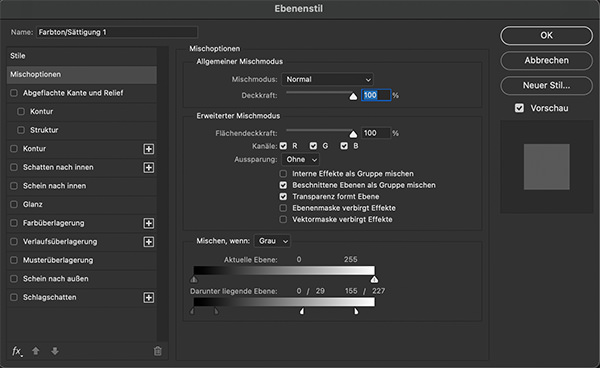Open the fx effects menu icon

17,351
